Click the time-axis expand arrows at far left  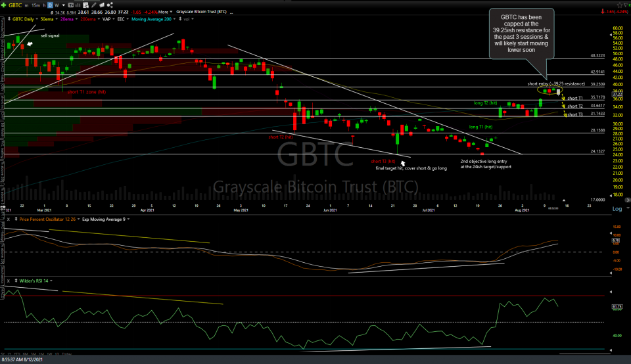click(3, 207)
